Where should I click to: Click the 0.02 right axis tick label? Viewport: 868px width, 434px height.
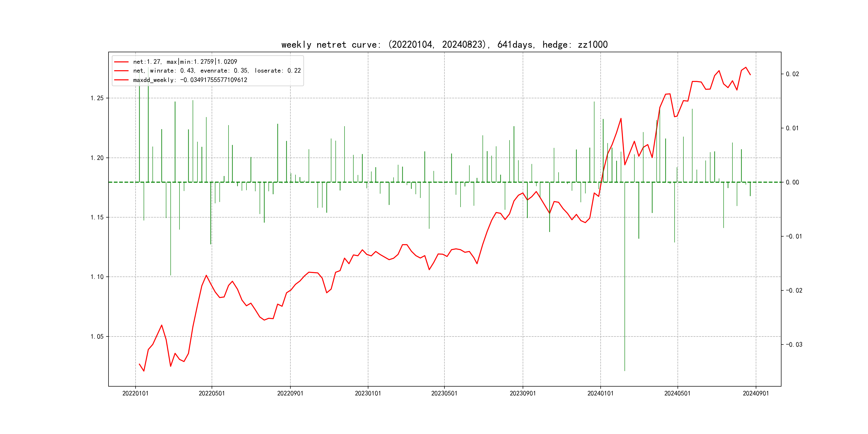[x=792, y=74]
